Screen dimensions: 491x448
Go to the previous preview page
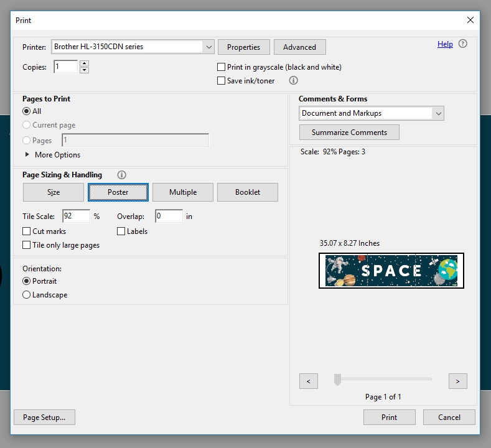(x=309, y=381)
